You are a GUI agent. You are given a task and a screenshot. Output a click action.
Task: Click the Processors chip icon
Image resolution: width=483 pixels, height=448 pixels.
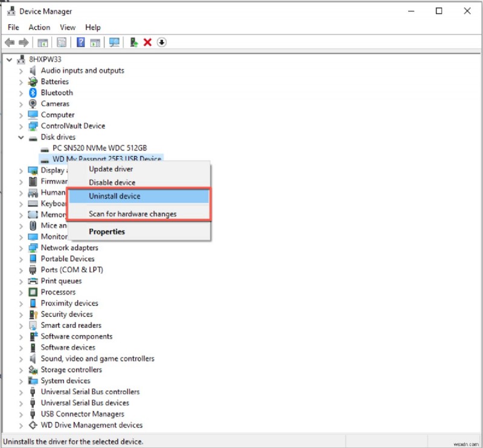tap(33, 292)
